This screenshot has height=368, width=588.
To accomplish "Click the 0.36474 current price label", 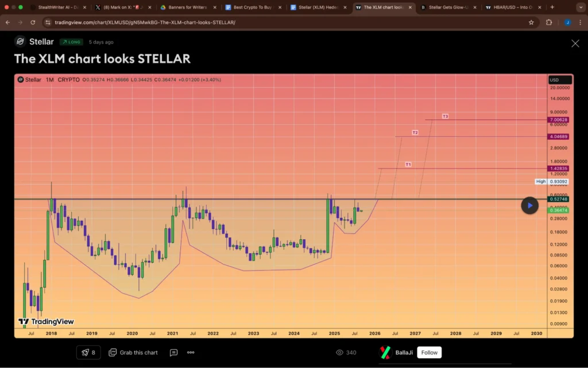I will [558, 210].
